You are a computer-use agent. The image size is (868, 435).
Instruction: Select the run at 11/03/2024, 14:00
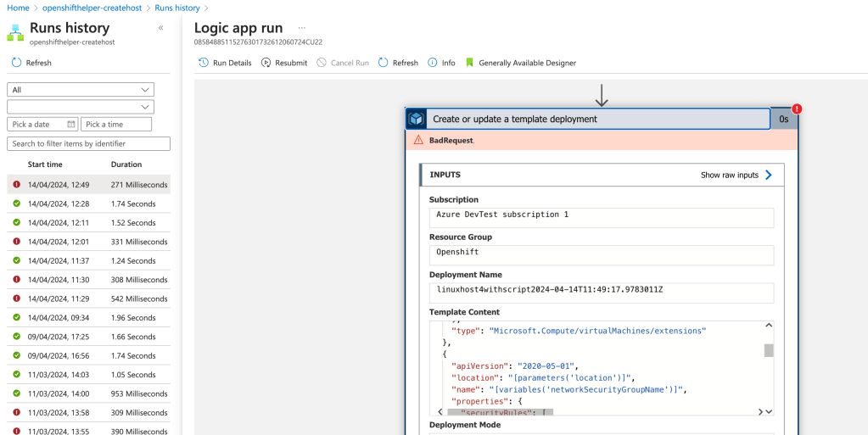click(x=88, y=393)
